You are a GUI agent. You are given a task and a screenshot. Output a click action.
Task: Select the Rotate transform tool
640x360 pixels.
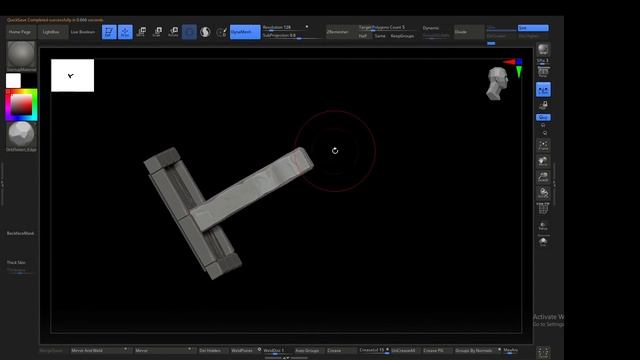click(x=173, y=32)
